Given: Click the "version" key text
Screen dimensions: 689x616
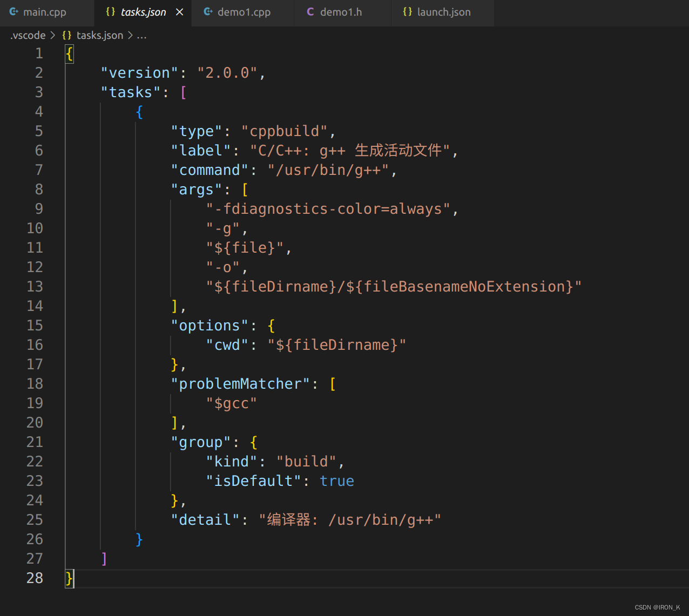Looking at the screenshot, I should pyautogui.click(x=140, y=73).
